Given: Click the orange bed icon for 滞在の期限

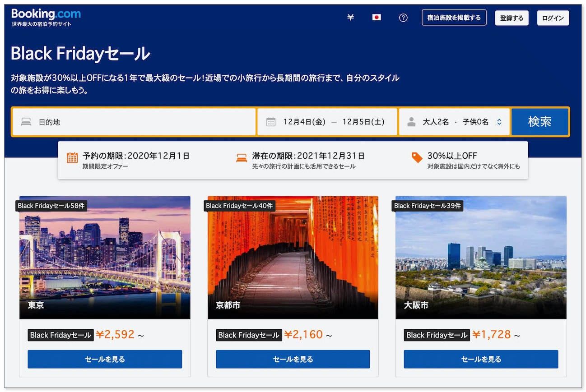Looking at the screenshot, I should pos(242,158).
